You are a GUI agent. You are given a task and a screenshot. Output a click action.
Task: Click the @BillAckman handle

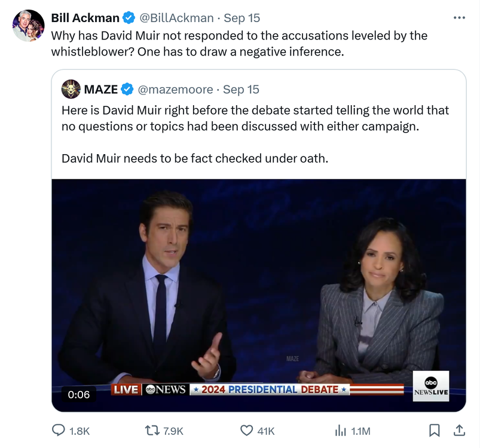(x=176, y=18)
